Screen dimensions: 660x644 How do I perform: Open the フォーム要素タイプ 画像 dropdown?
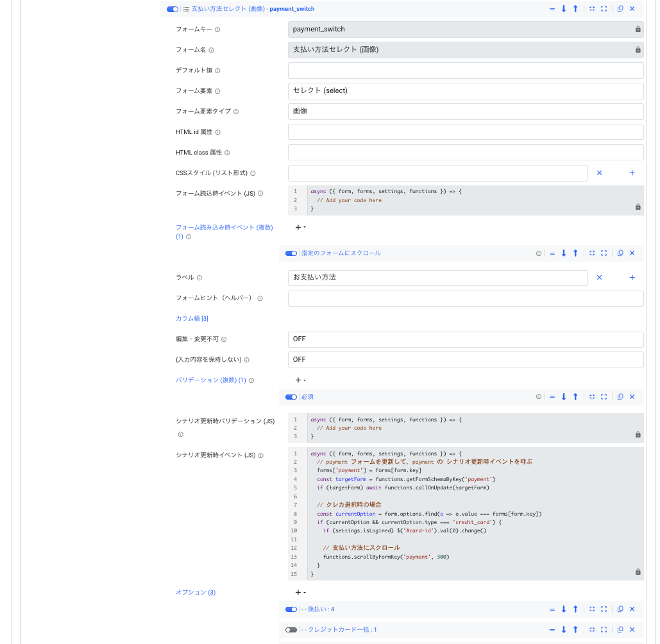[x=466, y=112]
